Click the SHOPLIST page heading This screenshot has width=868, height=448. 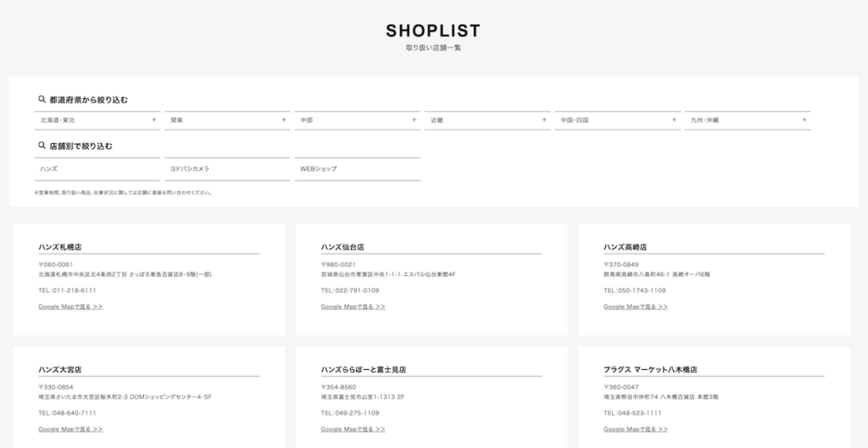coord(433,31)
